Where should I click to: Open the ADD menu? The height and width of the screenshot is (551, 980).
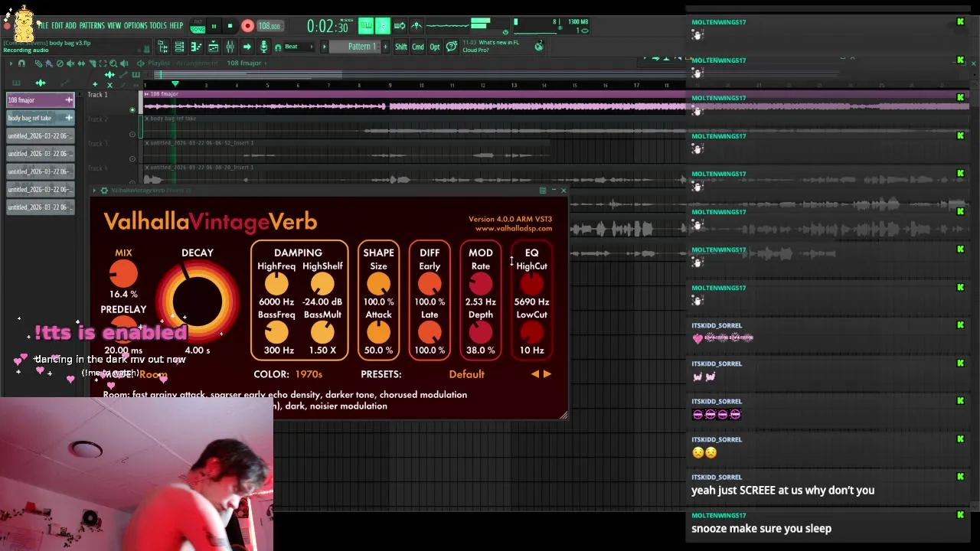click(x=71, y=25)
